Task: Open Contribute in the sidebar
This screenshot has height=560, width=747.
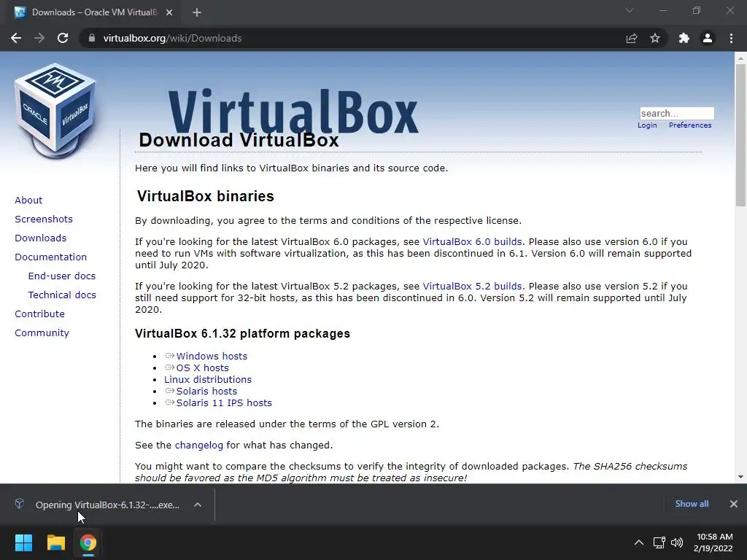Action: (39, 314)
